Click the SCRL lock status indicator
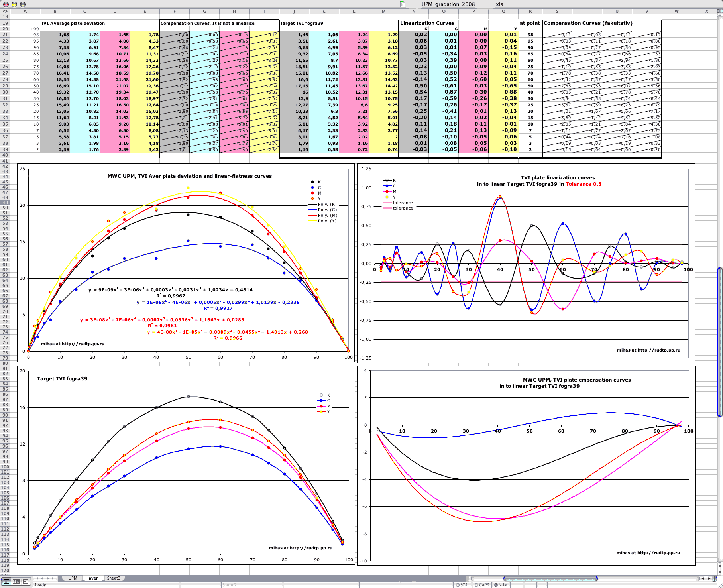 462,585
